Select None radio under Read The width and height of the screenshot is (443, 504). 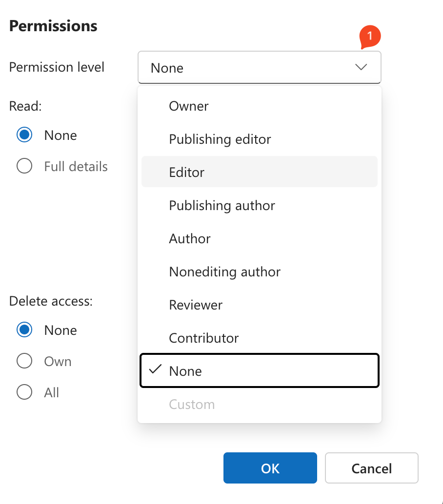point(24,135)
